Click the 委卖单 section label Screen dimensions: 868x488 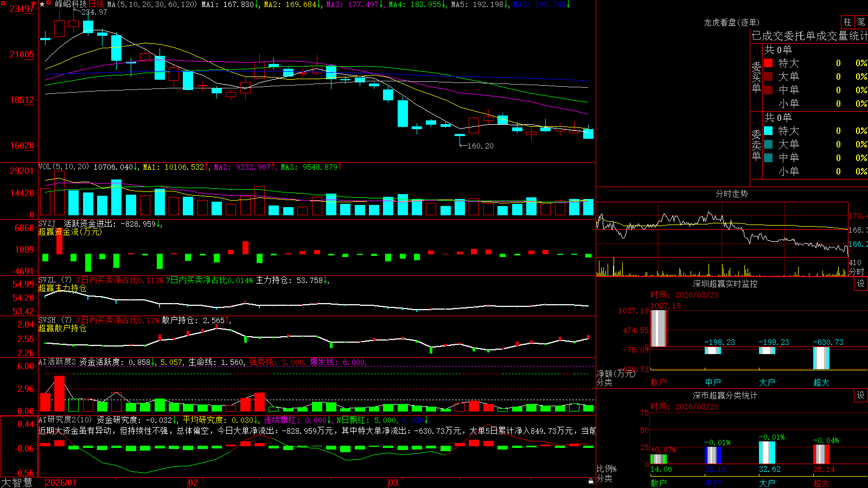click(x=756, y=145)
